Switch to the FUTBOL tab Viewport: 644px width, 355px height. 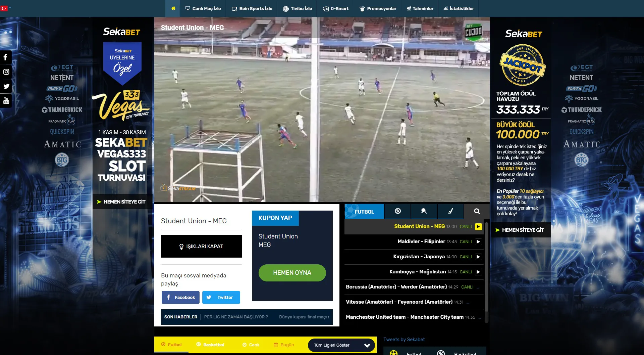364,212
